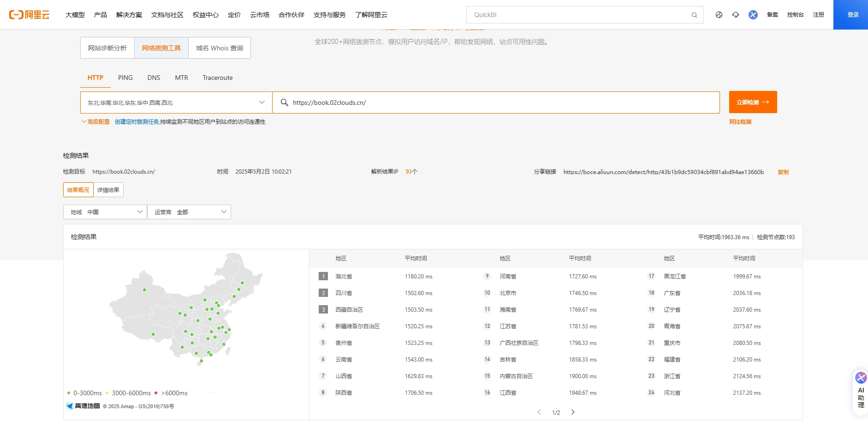
Task: Go to next results page arrow
Action: coord(573,412)
